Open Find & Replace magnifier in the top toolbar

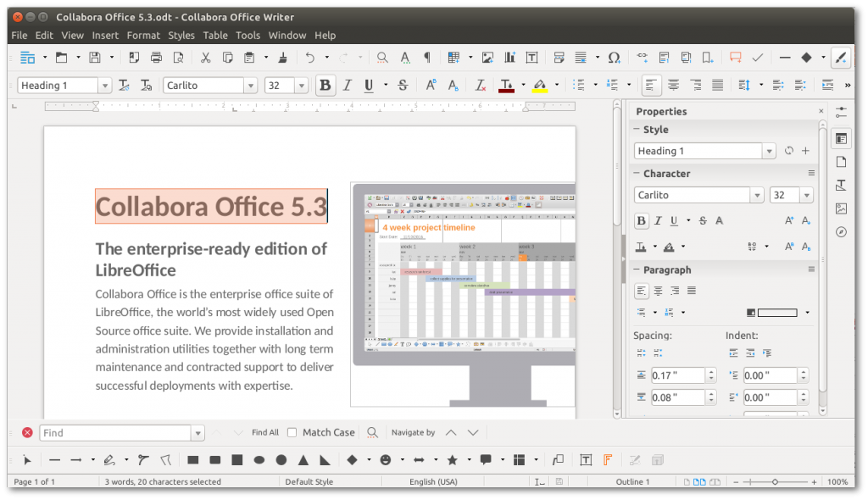pyautogui.click(x=382, y=58)
